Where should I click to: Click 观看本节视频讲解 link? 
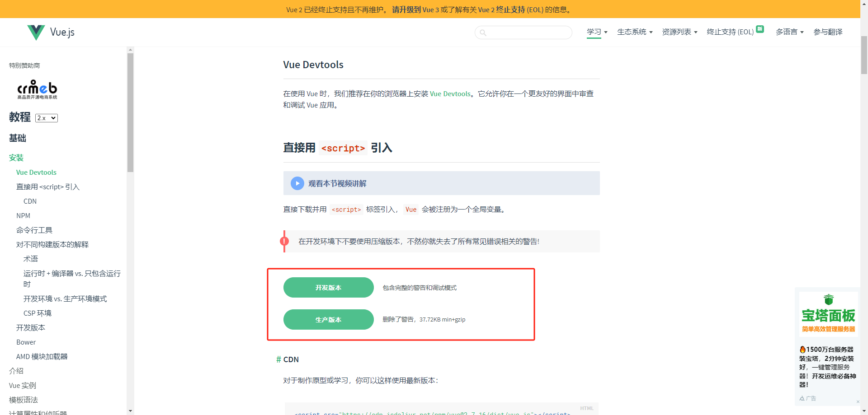(x=337, y=183)
